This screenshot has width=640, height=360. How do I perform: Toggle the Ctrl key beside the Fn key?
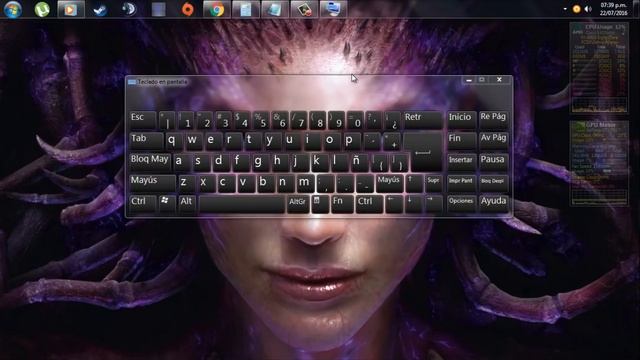click(369, 204)
